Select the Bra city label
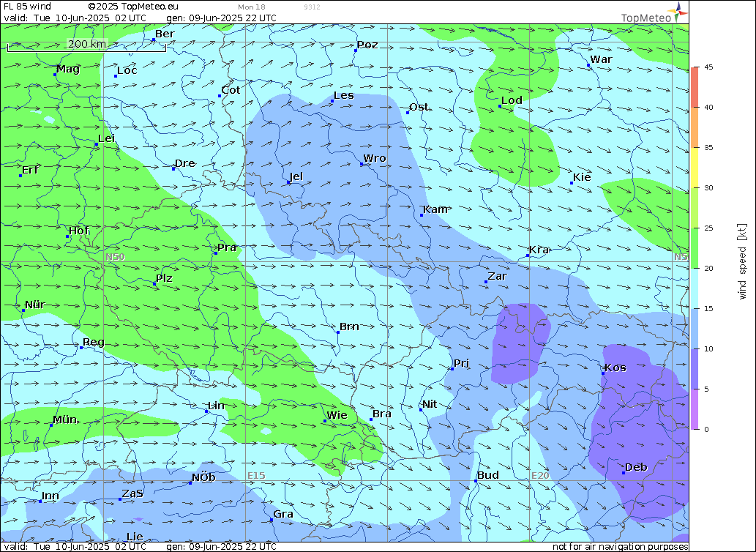The height and width of the screenshot is (552, 756). click(x=382, y=414)
